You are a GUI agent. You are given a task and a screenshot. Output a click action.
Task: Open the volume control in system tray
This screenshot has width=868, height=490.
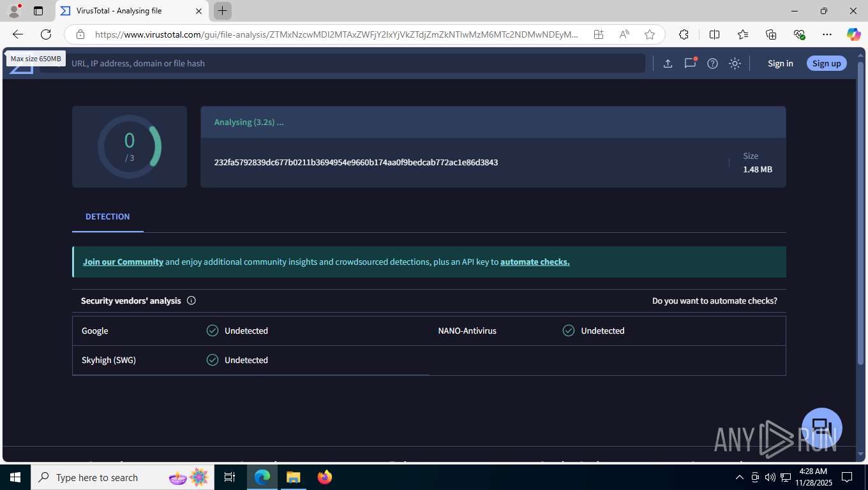pos(770,477)
